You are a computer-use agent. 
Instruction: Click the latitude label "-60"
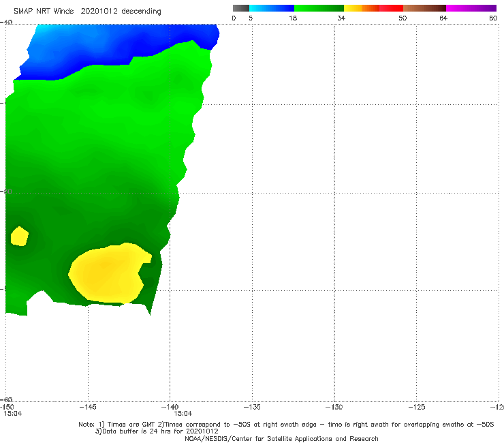6,399
